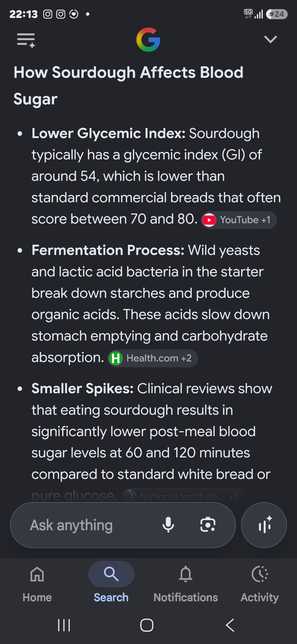Open the Health.com +2 source chip
The height and width of the screenshot is (644, 297).
153,358
